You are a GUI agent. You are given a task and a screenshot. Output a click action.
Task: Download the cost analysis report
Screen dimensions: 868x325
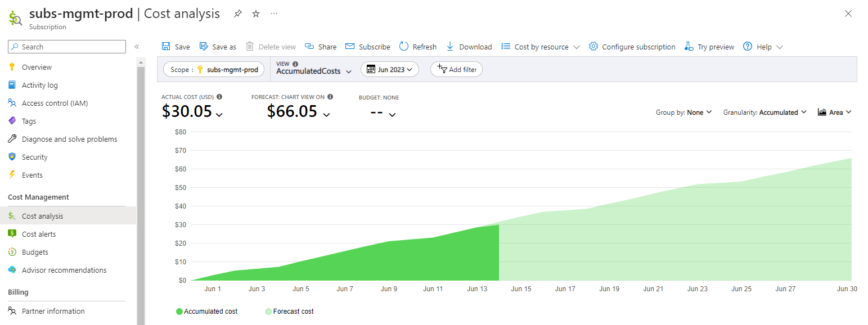point(469,47)
